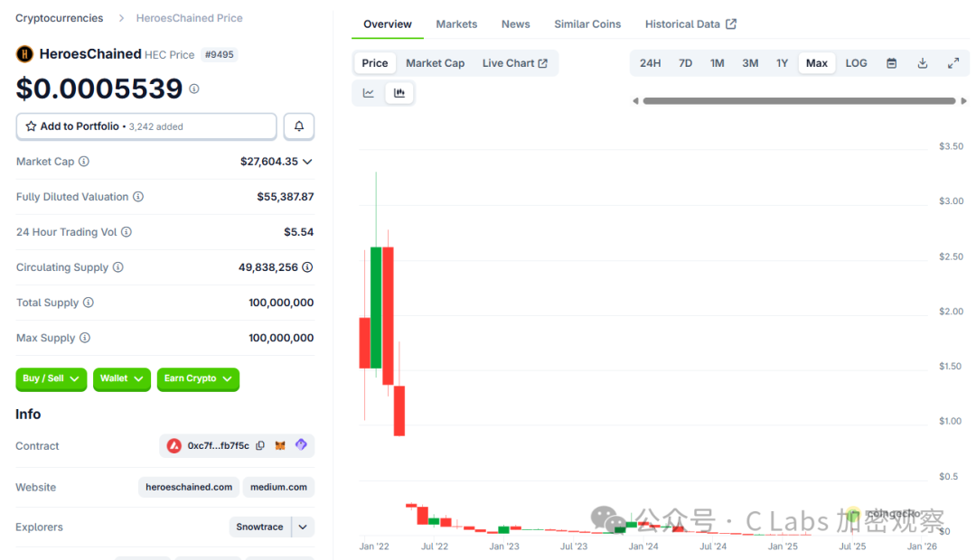Image resolution: width=976 pixels, height=560 pixels.
Task: Click external link icon on Live Chart
Action: pos(543,63)
